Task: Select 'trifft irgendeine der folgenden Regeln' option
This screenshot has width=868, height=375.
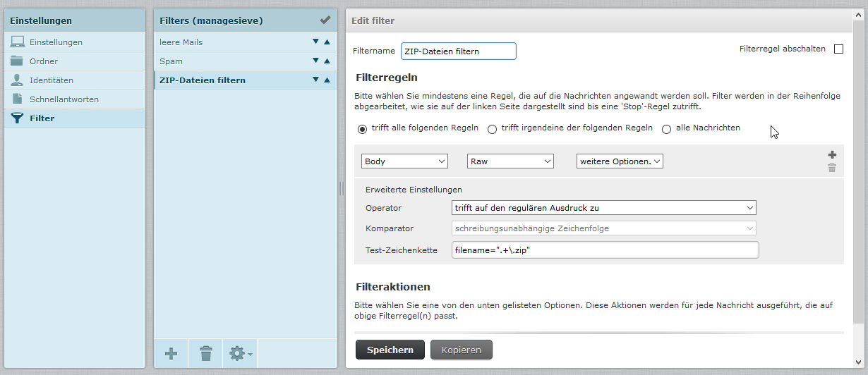Action: pyautogui.click(x=492, y=129)
